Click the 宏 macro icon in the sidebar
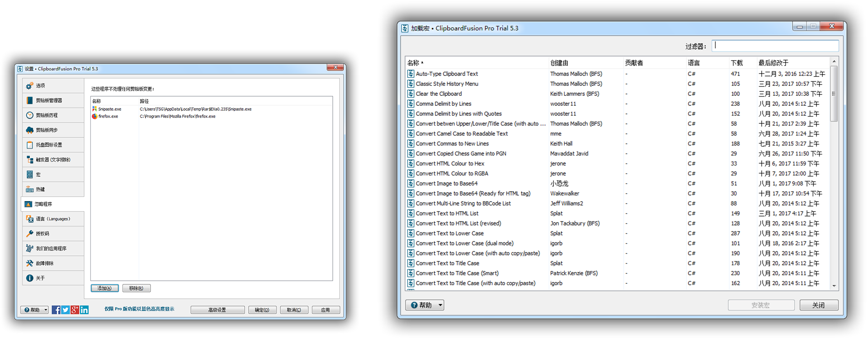This screenshot has width=868, height=339. [30, 174]
